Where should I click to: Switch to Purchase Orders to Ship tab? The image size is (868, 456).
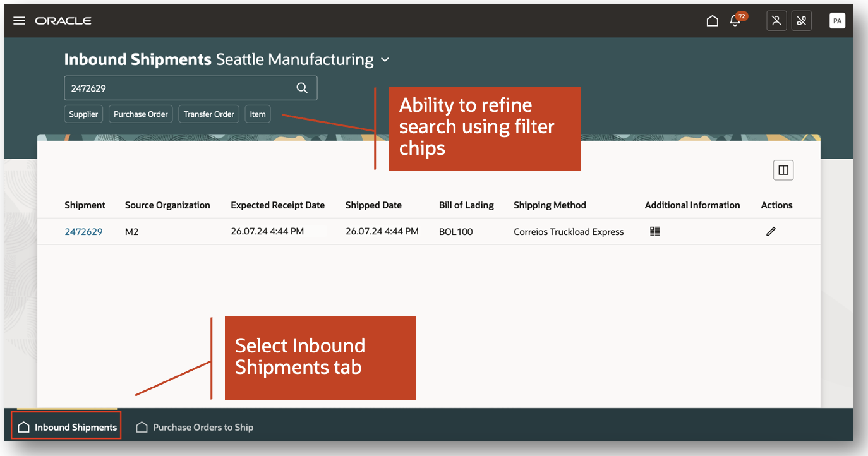(195, 428)
